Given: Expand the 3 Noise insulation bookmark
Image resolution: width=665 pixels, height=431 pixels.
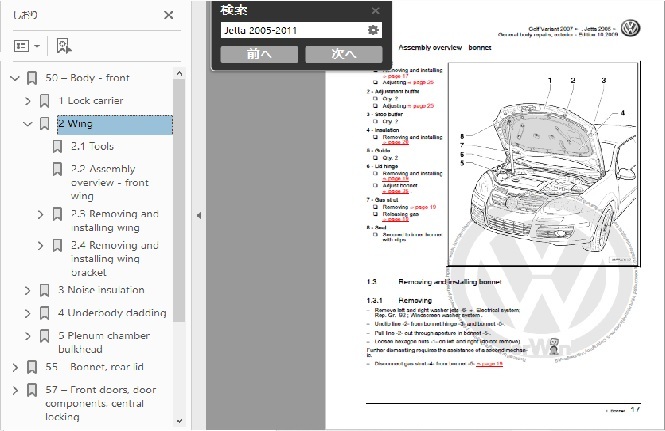Looking at the screenshot, I should 28,290.
